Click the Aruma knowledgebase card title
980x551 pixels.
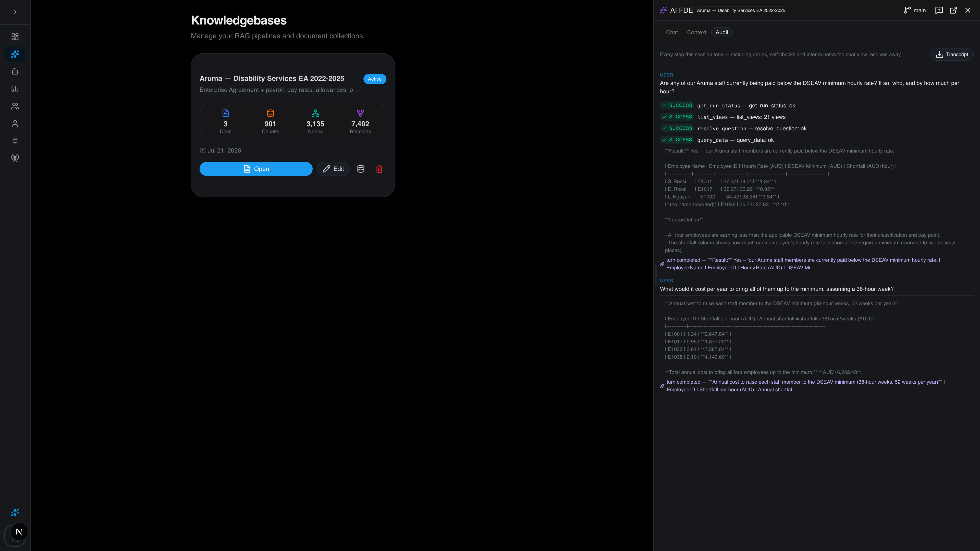pyautogui.click(x=272, y=78)
